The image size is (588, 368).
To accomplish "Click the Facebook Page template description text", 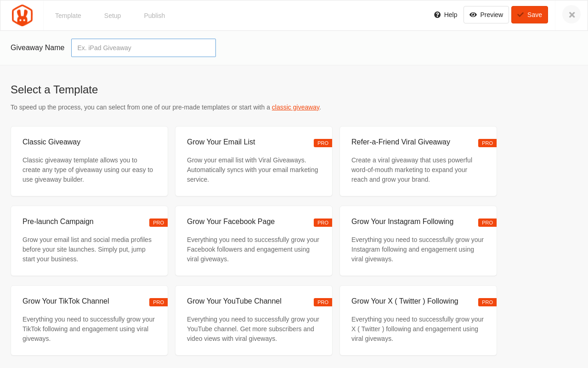I will point(253,249).
